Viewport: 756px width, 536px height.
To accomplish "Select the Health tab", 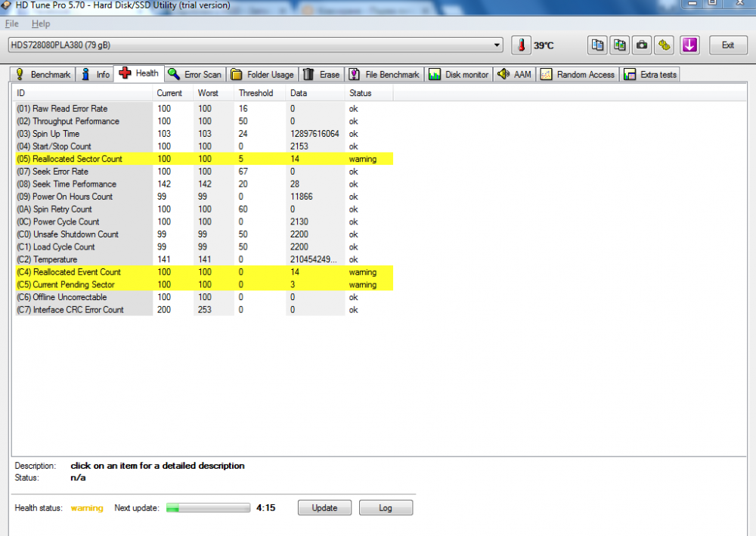I will [x=139, y=73].
